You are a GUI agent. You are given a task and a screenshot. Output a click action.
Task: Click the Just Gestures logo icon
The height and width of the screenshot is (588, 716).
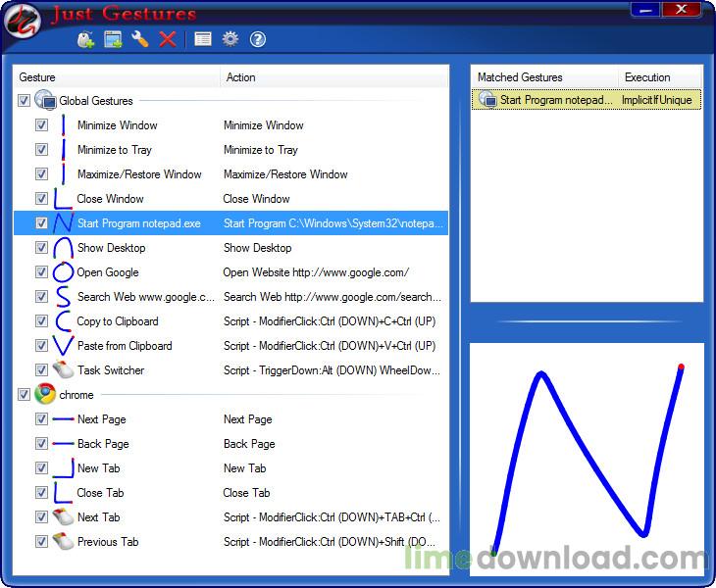click(x=22, y=18)
